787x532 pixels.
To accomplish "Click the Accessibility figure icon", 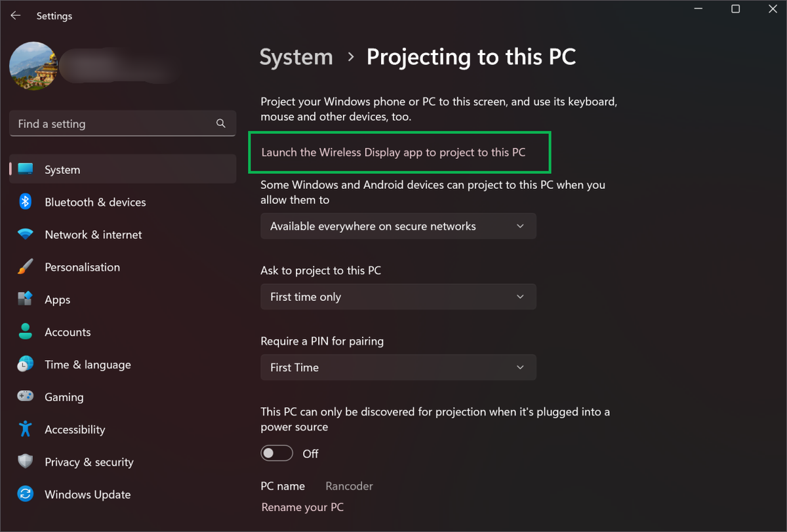I will (25, 429).
